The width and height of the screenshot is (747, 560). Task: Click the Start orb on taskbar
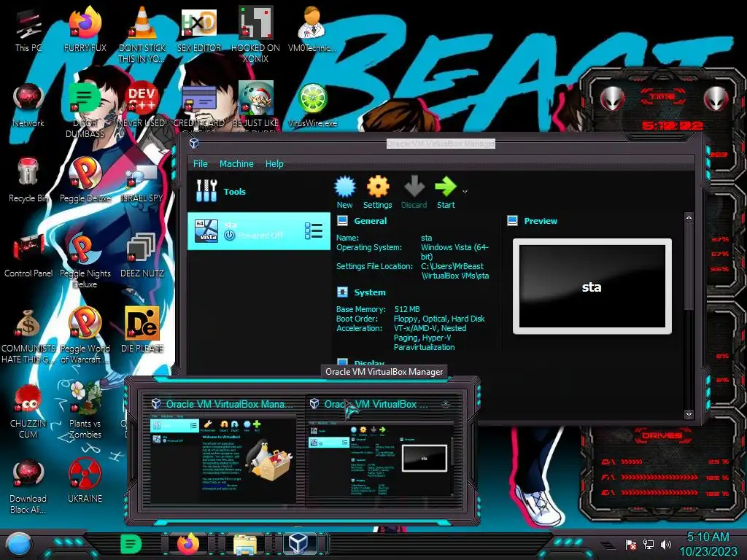point(18,545)
